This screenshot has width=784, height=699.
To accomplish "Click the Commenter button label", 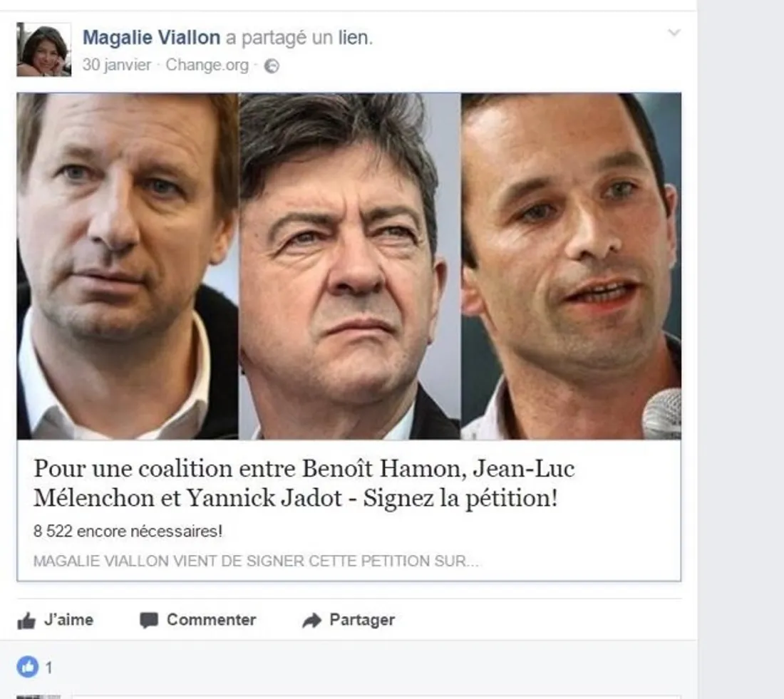I will (211, 620).
